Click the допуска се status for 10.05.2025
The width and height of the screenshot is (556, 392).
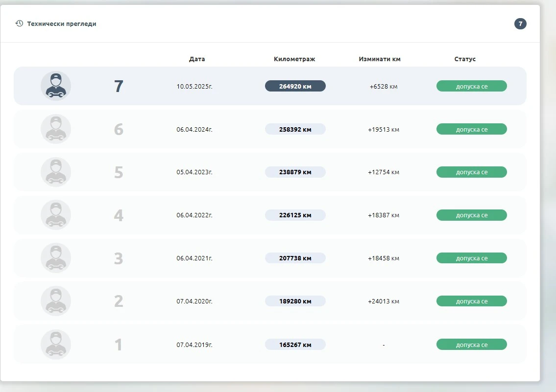tap(471, 86)
